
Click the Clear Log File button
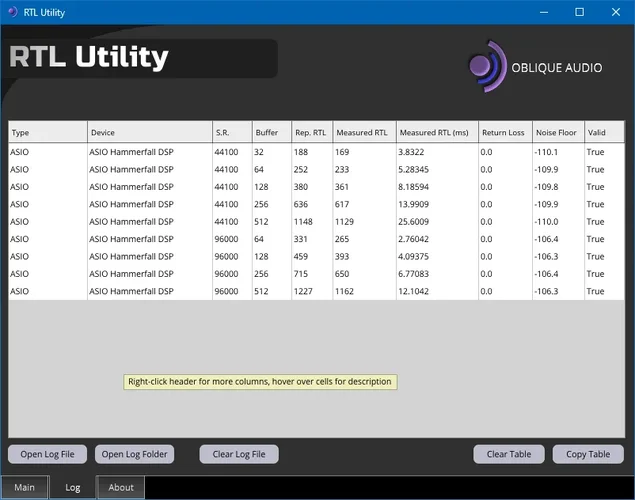[x=239, y=454]
